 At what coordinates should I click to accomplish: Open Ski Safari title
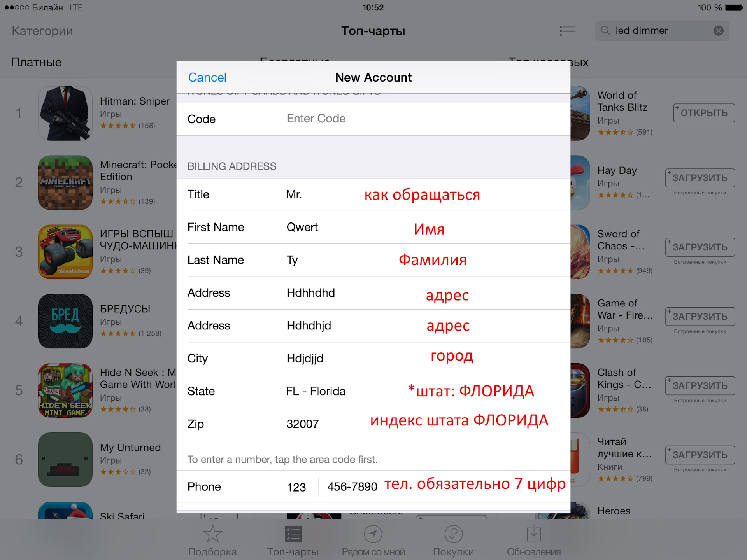(122, 515)
